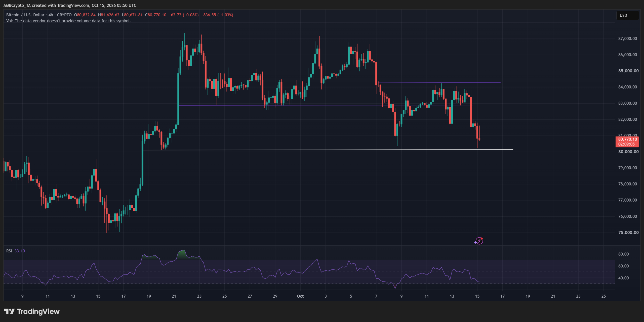Click the 80,000.00 price axis label
This screenshot has width=644, height=322.
(x=628, y=152)
